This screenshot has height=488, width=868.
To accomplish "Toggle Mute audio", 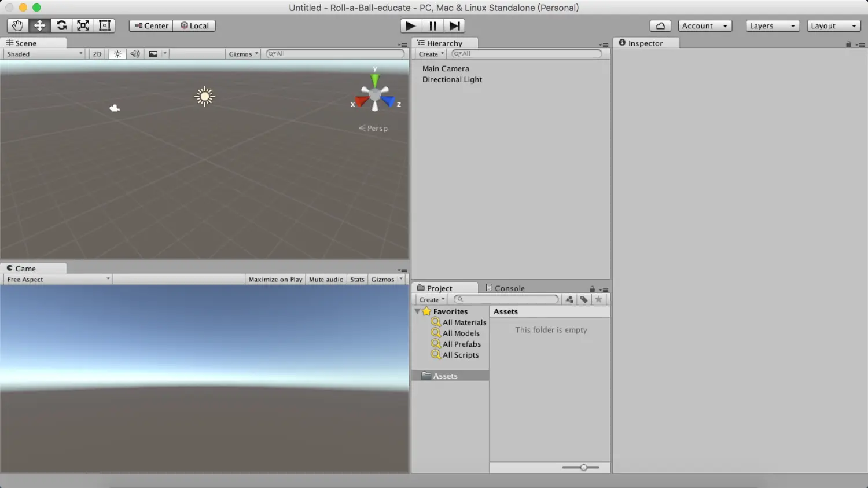I will 326,279.
